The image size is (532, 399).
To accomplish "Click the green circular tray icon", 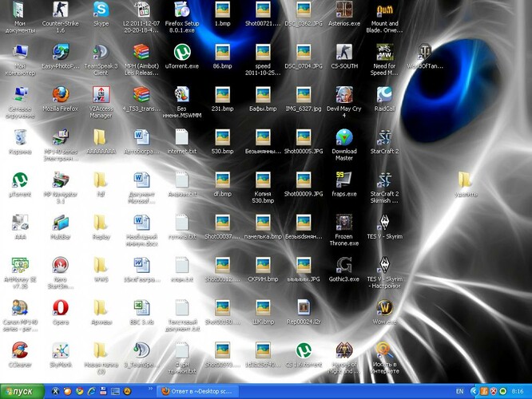I will tap(502, 392).
